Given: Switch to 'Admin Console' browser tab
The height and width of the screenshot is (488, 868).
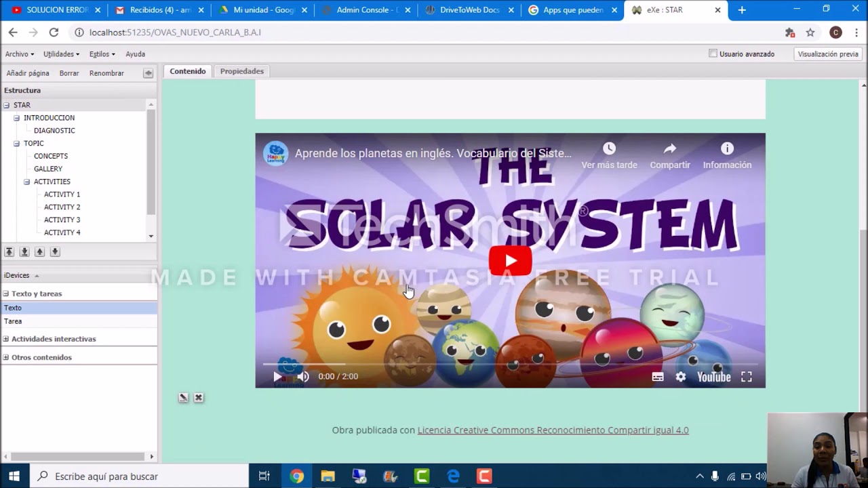Looking at the screenshot, I should tap(367, 10).
